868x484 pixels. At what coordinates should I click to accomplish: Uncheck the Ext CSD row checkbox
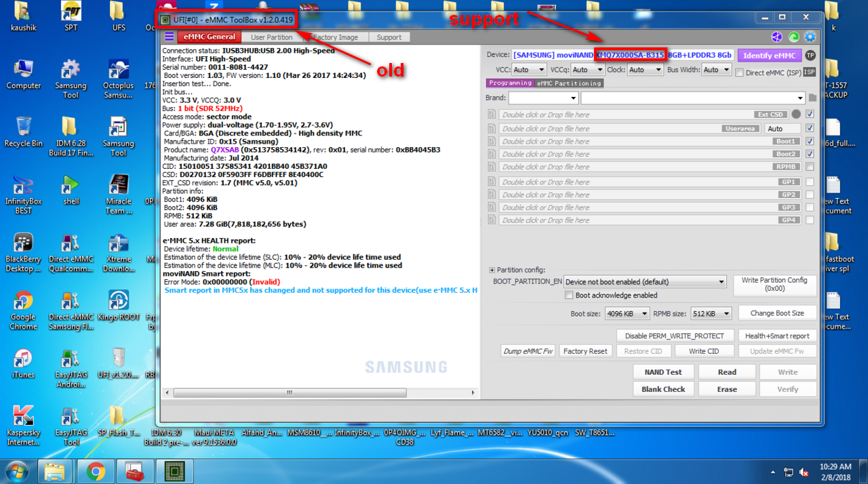point(810,115)
